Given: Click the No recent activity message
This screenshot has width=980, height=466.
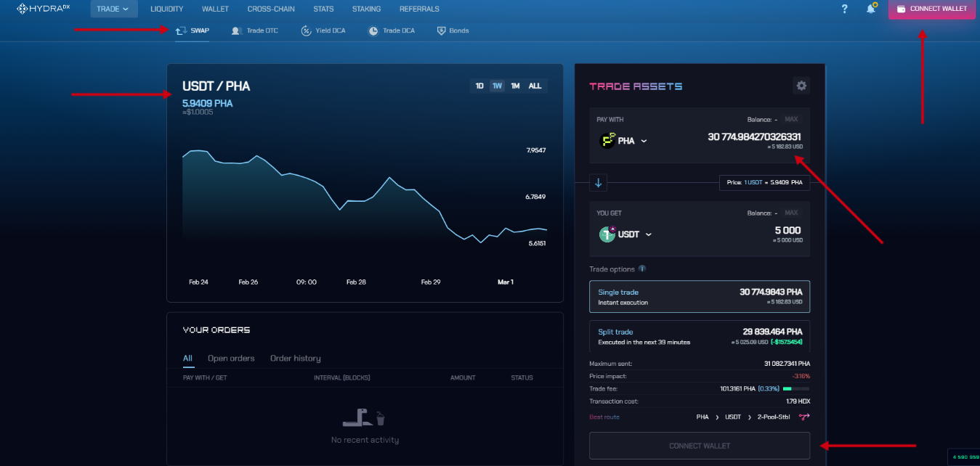Looking at the screenshot, I should [x=365, y=440].
